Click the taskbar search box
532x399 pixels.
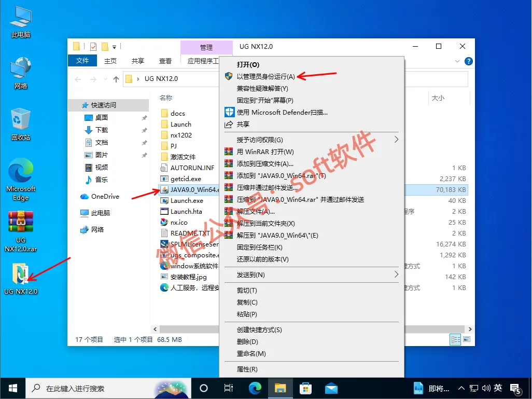108,388
